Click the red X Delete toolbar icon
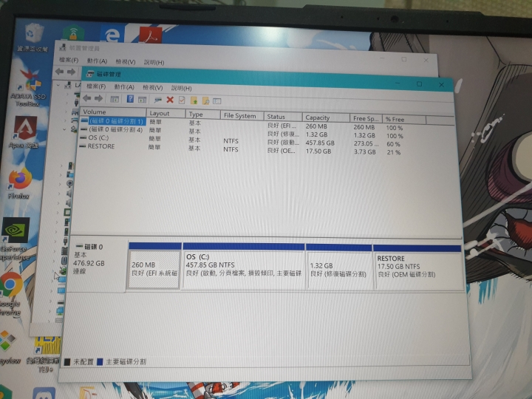Screen dimensions: 532x399 [x=170, y=100]
